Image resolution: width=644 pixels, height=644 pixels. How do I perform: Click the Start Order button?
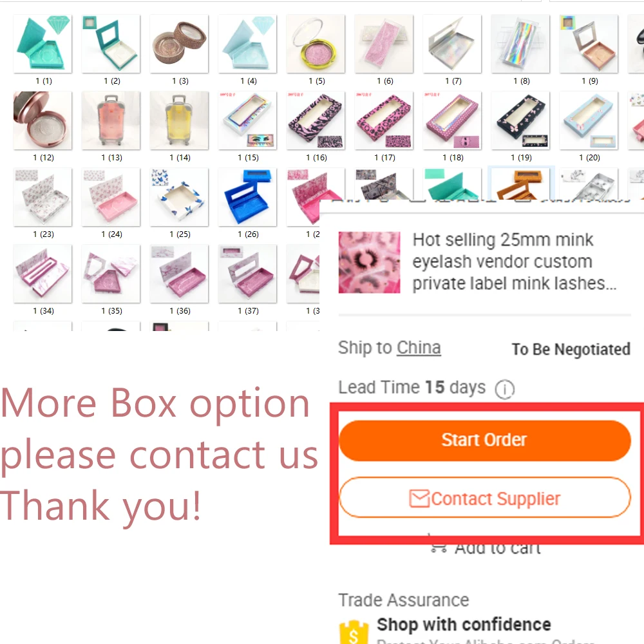485,440
